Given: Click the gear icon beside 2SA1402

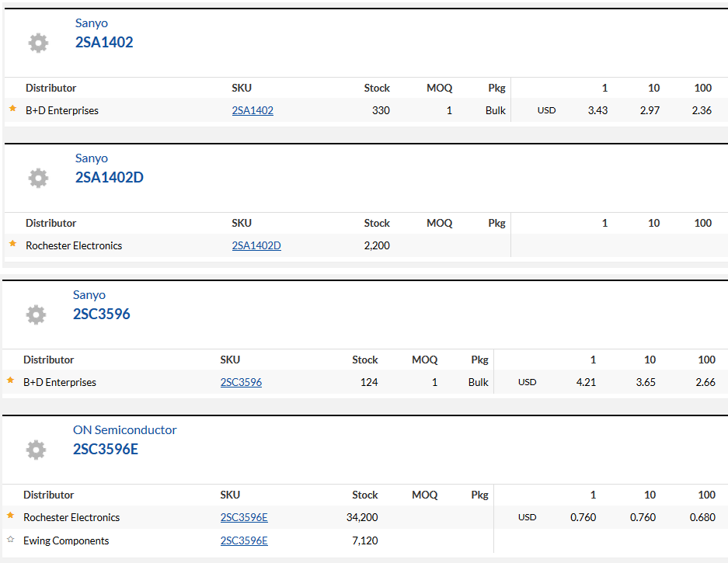Looking at the screenshot, I should pos(38,43).
